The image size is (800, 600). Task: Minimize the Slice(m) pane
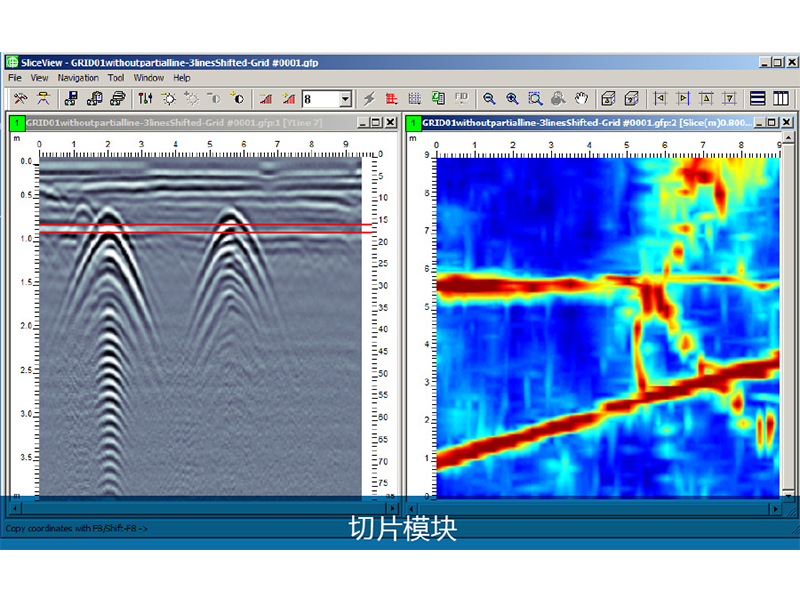[759, 122]
